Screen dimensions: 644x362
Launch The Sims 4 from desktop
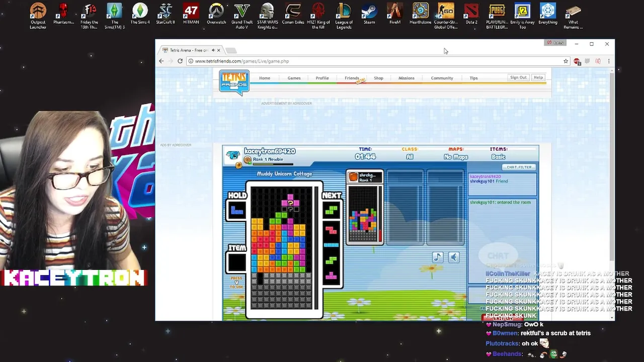(x=140, y=14)
